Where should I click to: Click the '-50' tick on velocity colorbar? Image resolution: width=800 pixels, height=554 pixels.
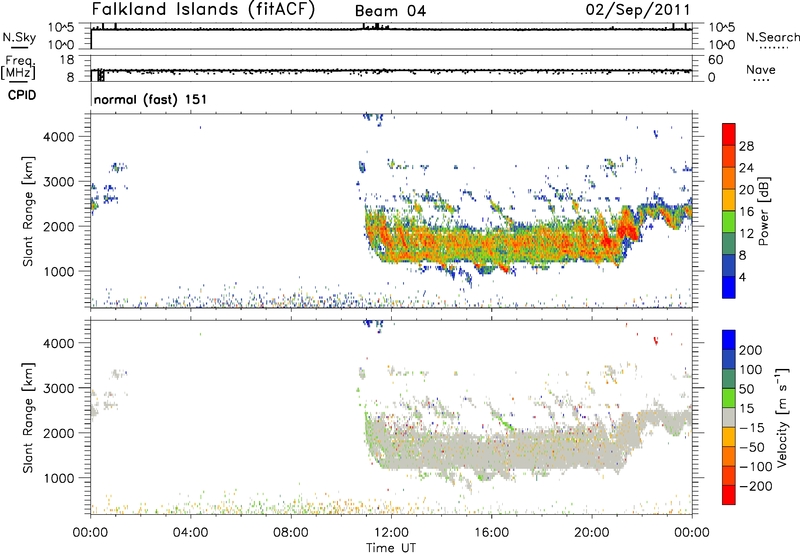tap(752, 447)
